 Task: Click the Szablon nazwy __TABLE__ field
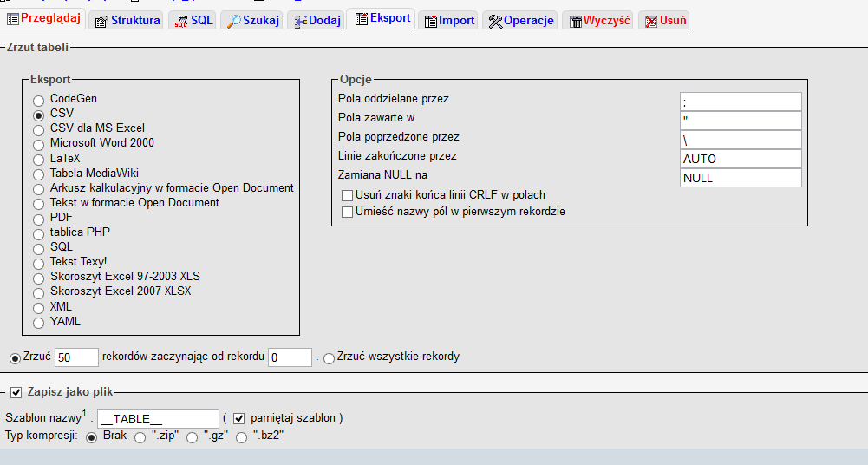pos(159,419)
